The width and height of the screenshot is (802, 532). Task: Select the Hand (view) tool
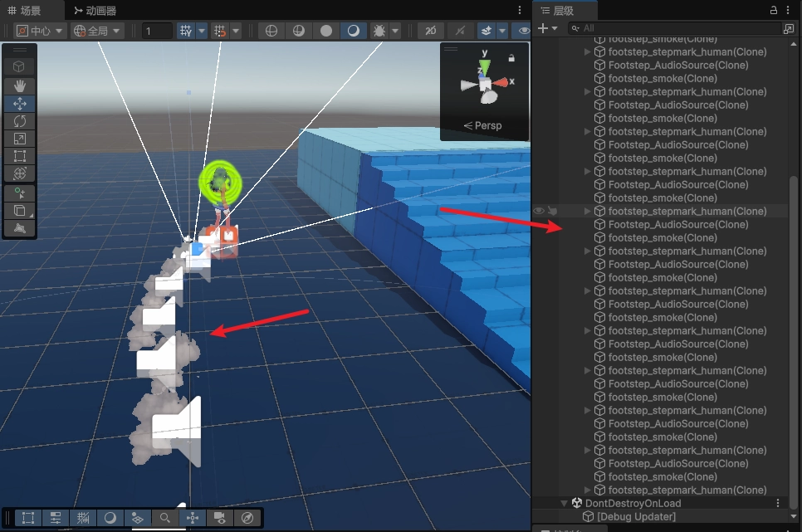(x=19, y=86)
